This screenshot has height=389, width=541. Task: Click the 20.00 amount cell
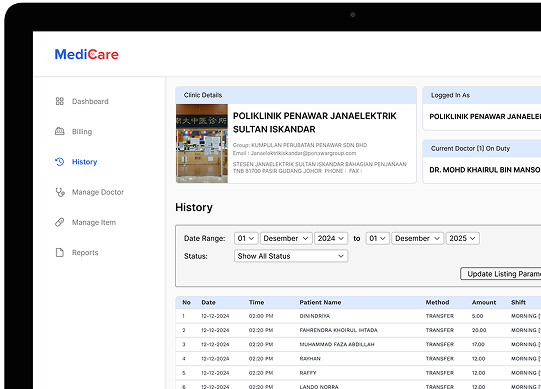479,330
